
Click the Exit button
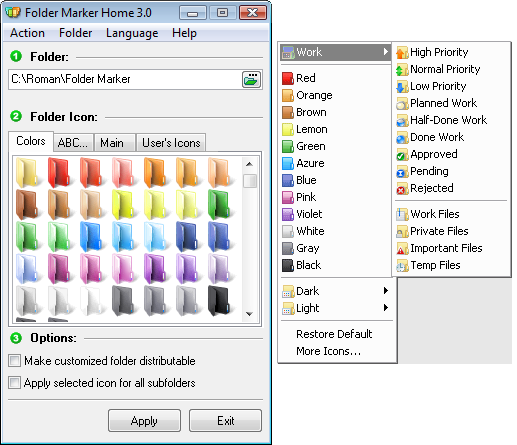coord(226,421)
